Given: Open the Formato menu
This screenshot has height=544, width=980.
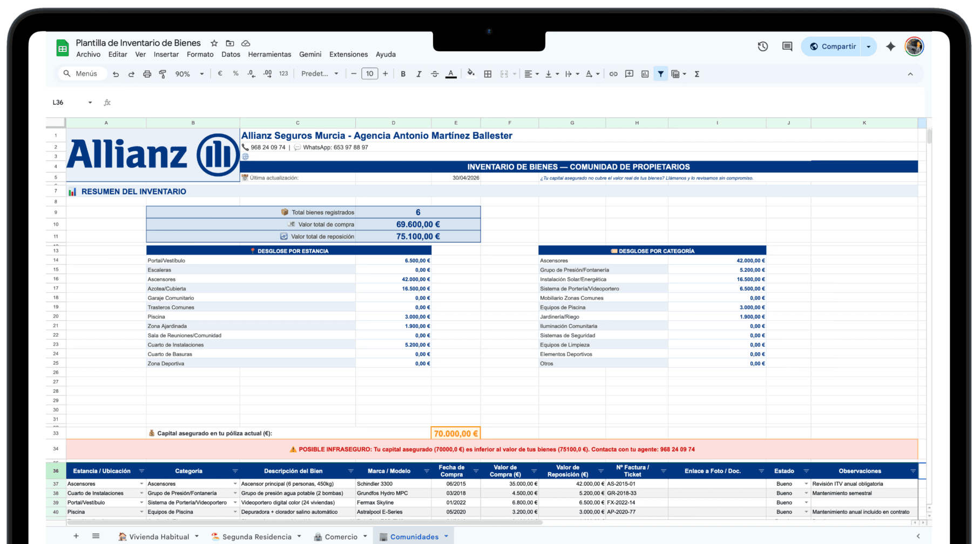Looking at the screenshot, I should click(x=200, y=54).
